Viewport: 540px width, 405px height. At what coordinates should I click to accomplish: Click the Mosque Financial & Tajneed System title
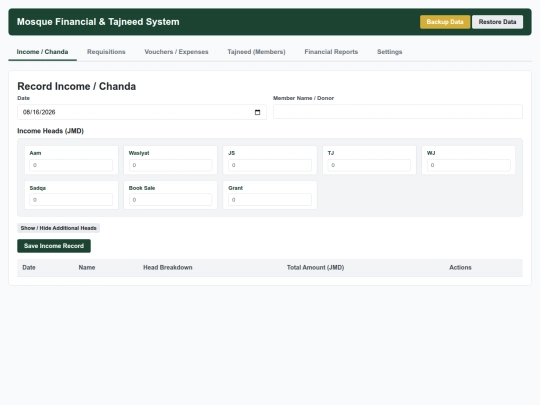pyautogui.click(x=98, y=22)
